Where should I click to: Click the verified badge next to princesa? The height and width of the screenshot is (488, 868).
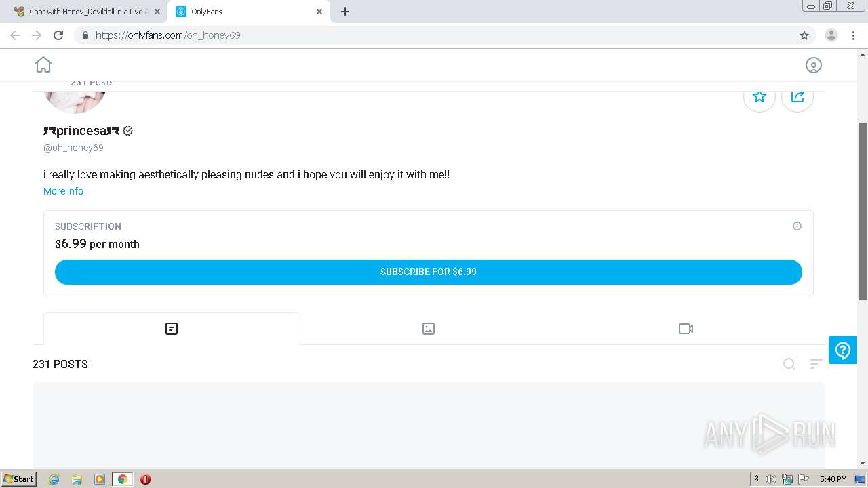click(128, 131)
